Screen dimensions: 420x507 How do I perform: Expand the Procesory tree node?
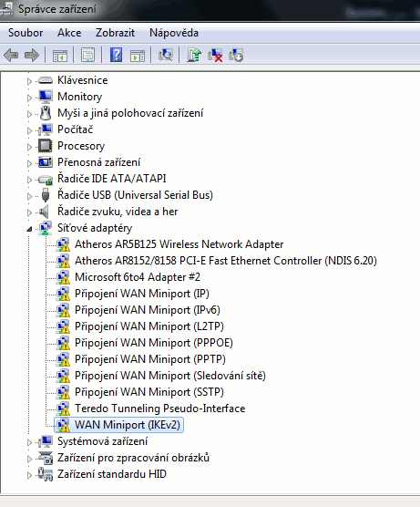29,147
